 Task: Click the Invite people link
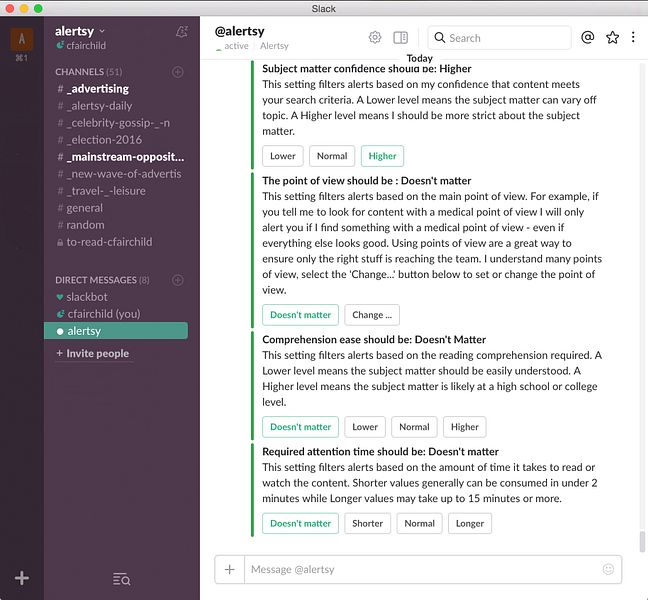coord(93,354)
